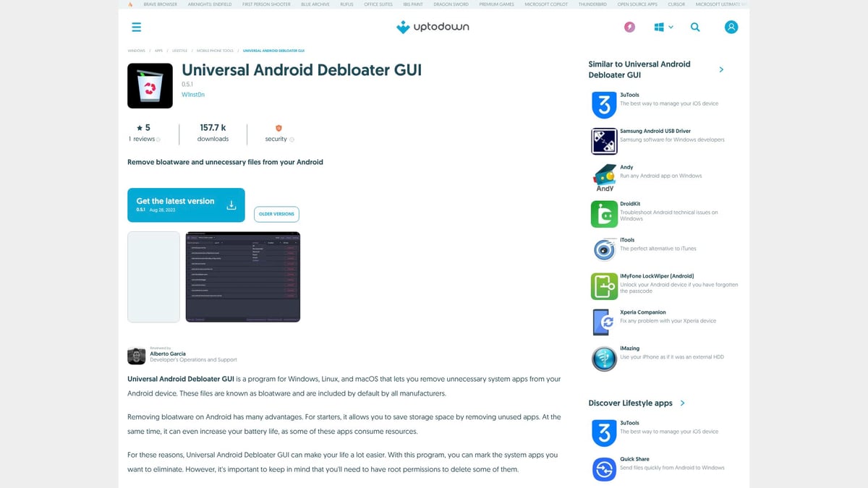Select Mobile Phone Tools in the breadcrumb
The height and width of the screenshot is (488, 868).
pyautogui.click(x=215, y=51)
